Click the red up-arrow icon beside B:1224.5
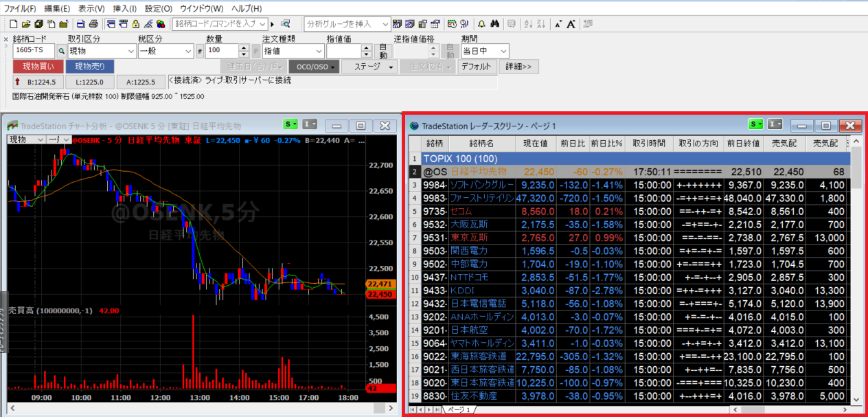This screenshot has width=868, height=417. click(18, 81)
